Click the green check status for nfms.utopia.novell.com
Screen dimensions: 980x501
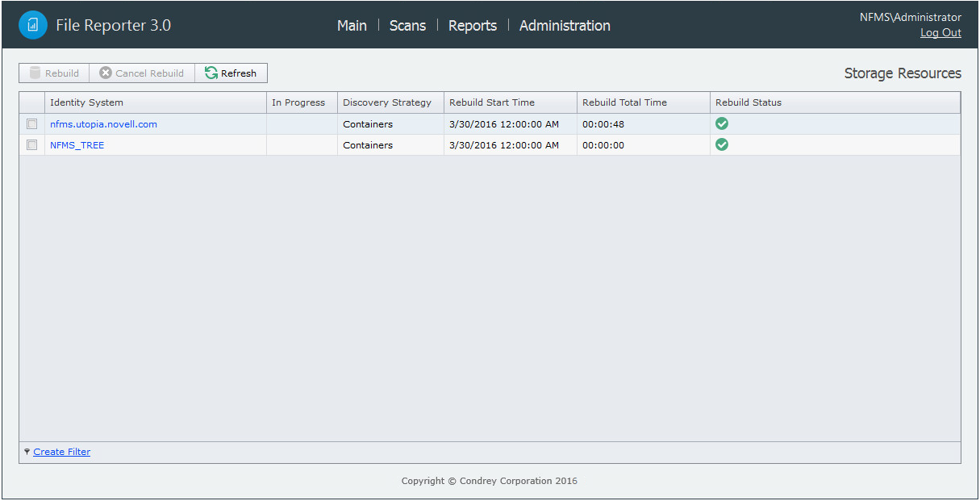click(722, 123)
